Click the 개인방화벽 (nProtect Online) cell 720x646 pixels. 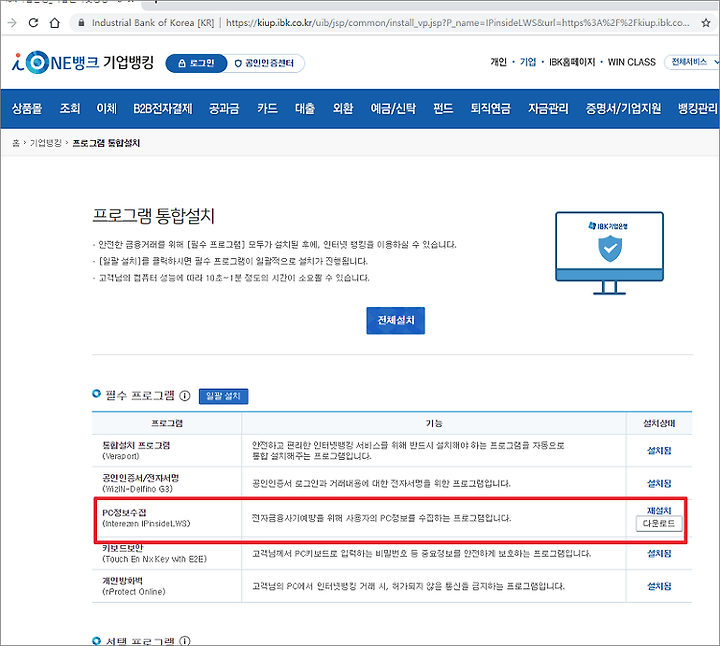point(167,586)
